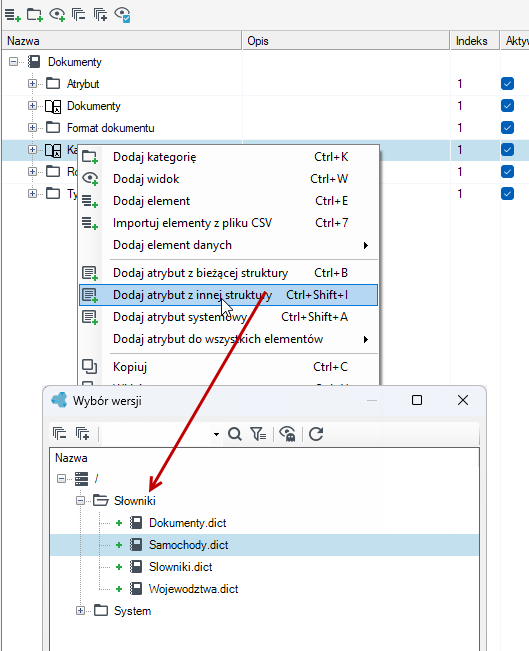Open the Dodaj element danych submenu
The width and height of the screenshot is (529, 651).
[228, 245]
